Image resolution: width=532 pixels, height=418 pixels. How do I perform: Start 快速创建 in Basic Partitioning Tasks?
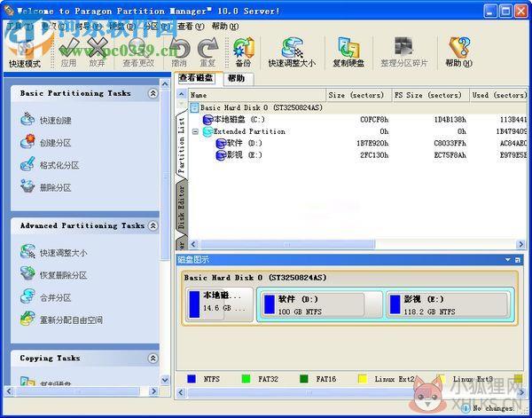point(46,120)
